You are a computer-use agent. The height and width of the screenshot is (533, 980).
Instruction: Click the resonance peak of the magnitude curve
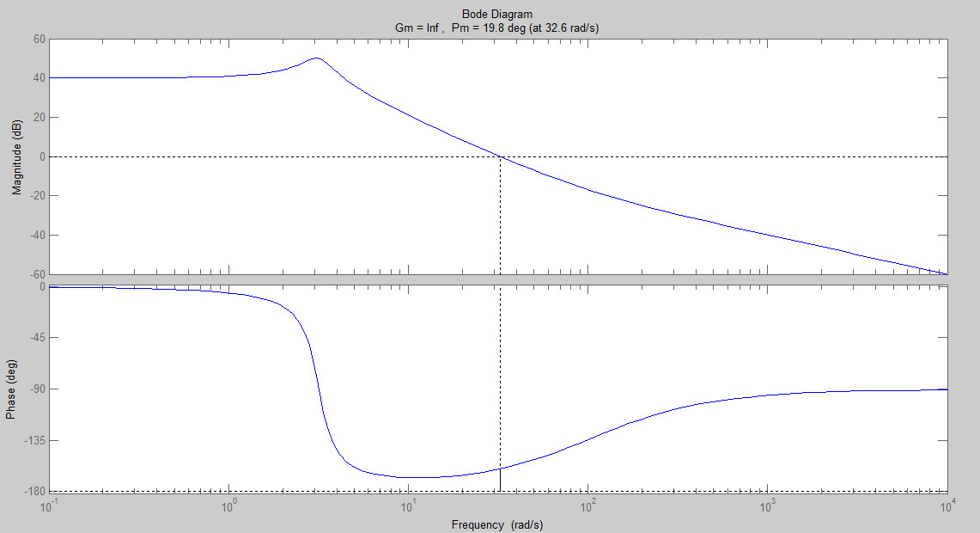(317, 58)
